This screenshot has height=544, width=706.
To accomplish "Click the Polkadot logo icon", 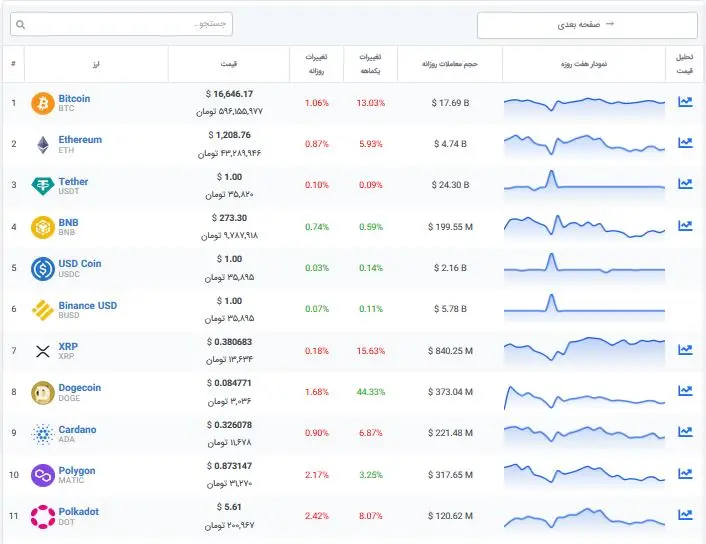I will [x=43, y=516].
